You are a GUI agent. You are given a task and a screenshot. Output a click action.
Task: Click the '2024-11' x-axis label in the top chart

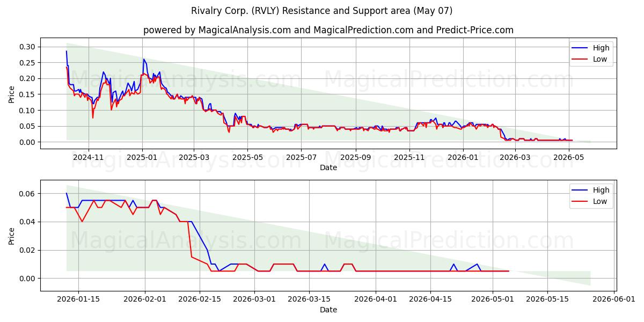pyautogui.click(x=88, y=157)
